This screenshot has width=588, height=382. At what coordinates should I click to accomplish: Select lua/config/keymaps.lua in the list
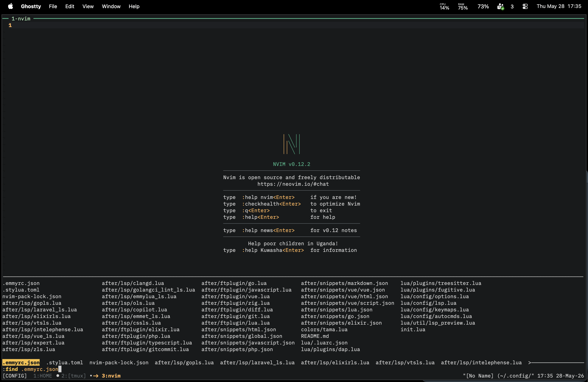click(x=435, y=310)
